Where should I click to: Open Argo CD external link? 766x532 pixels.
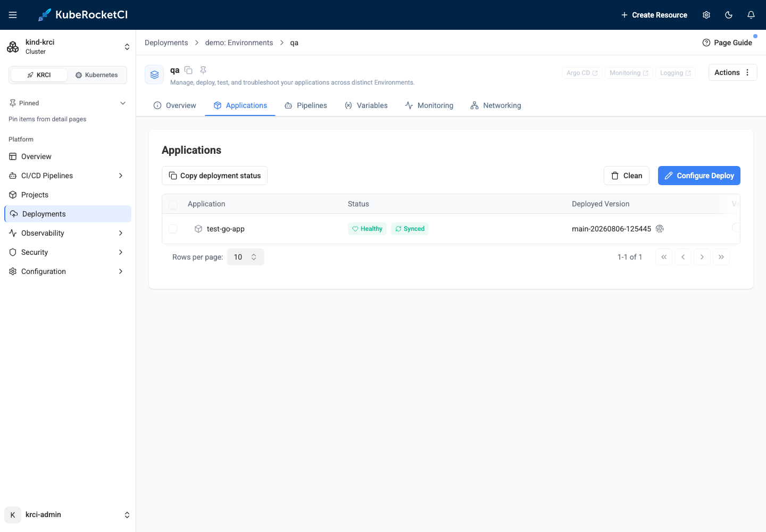click(582, 73)
